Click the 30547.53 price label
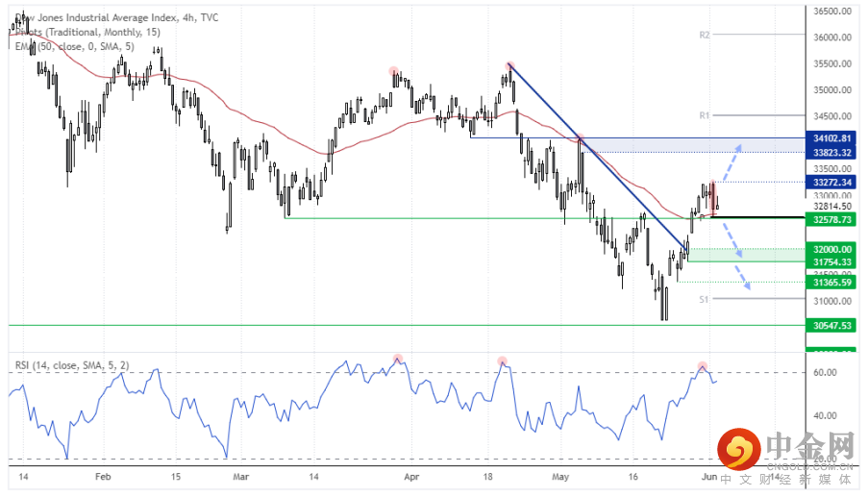 coord(831,326)
